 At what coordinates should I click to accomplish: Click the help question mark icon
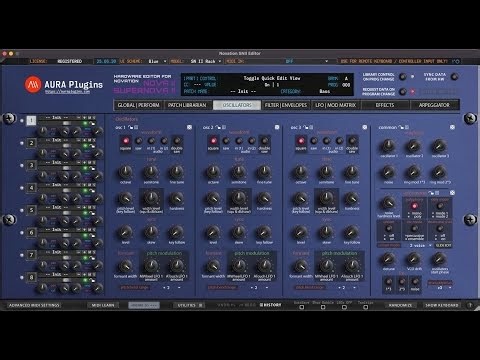(470, 305)
